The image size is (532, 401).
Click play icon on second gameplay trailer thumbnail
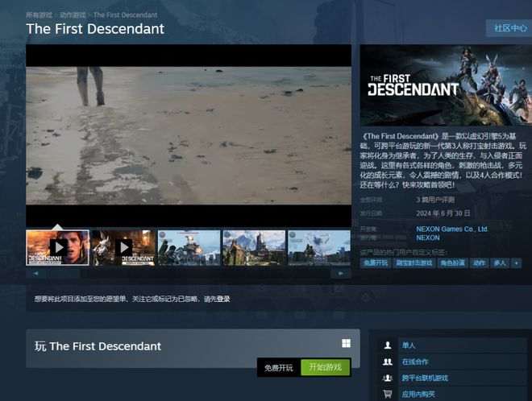(x=124, y=248)
